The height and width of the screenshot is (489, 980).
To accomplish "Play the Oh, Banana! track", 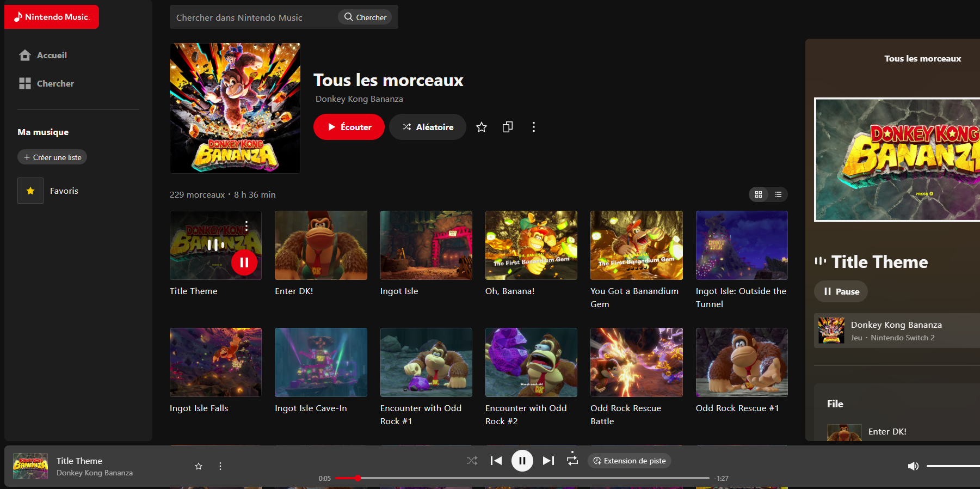I will 531,245.
